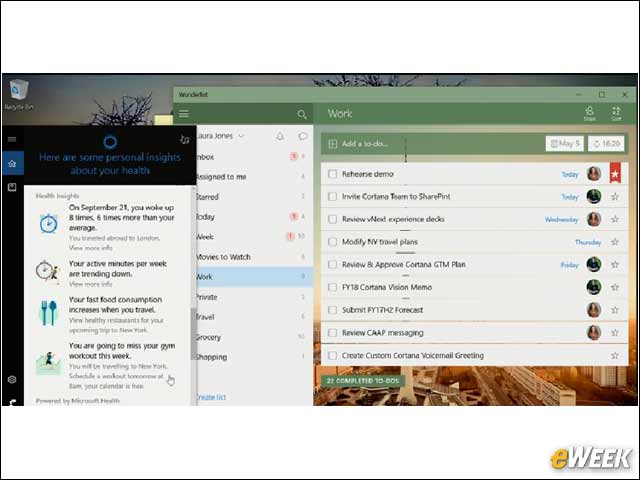This screenshot has width=640, height=480.
Task: Click the Add a to-do input field
Action: coord(433,144)
